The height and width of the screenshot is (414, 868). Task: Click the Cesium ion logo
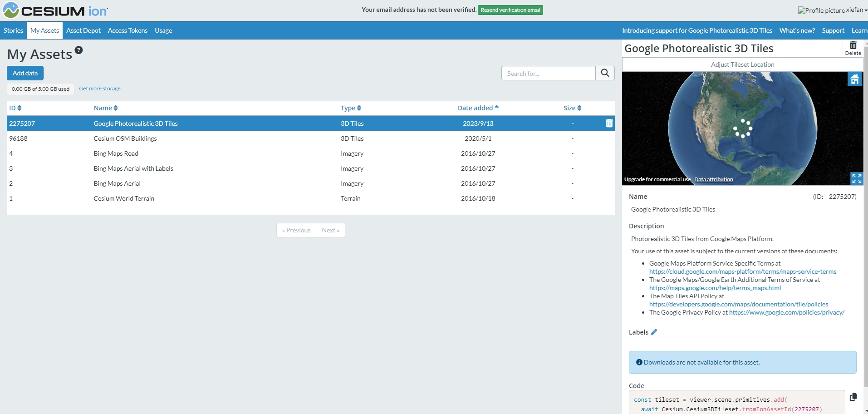pyautogui.click(x=55, y=10)
